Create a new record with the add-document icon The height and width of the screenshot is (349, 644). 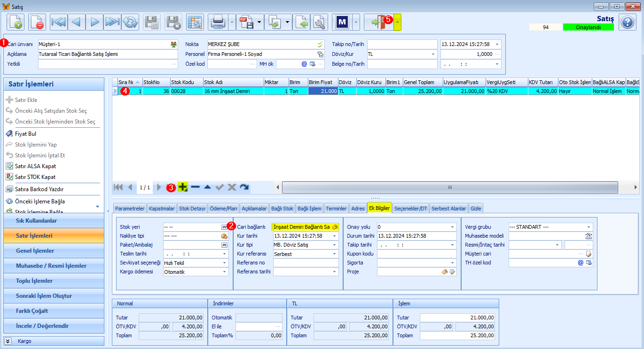click(16, 22)
